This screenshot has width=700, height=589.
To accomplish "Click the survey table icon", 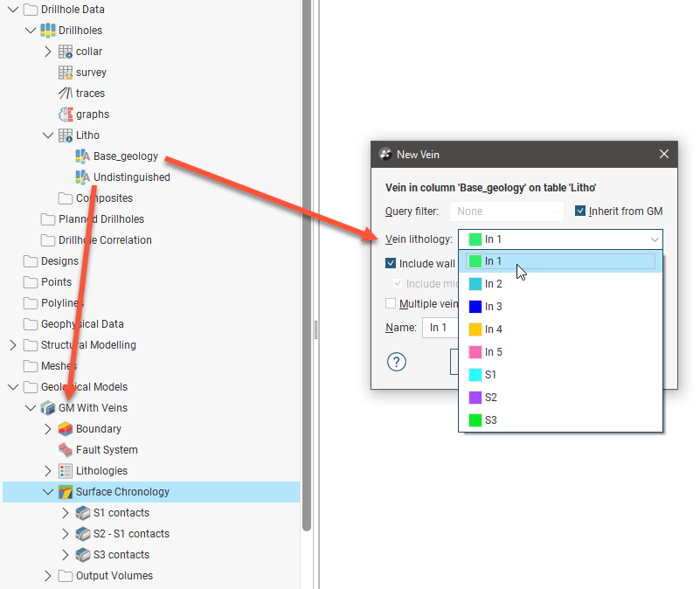I will pos(66,73).
